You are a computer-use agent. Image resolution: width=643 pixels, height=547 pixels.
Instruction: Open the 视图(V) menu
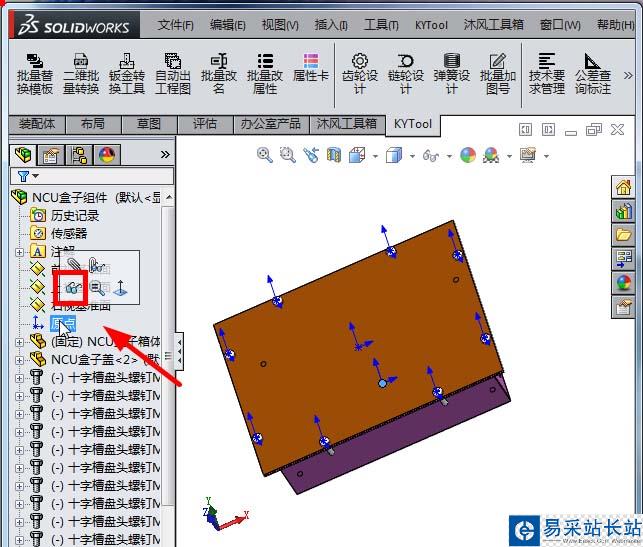pyautogui.click(x=280, y=25)
